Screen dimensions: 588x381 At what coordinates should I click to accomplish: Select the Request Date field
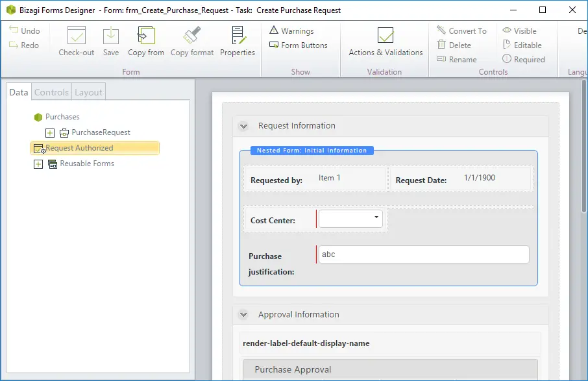tap(461, 179)
